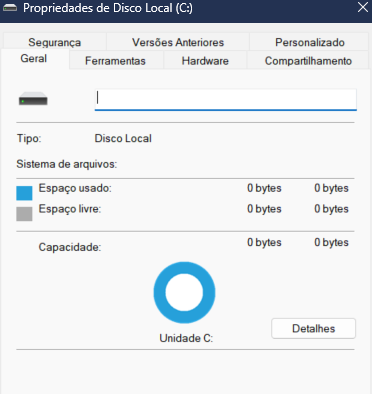Open the Segurança tab
372x394 pixels.
tap(55, 42)
